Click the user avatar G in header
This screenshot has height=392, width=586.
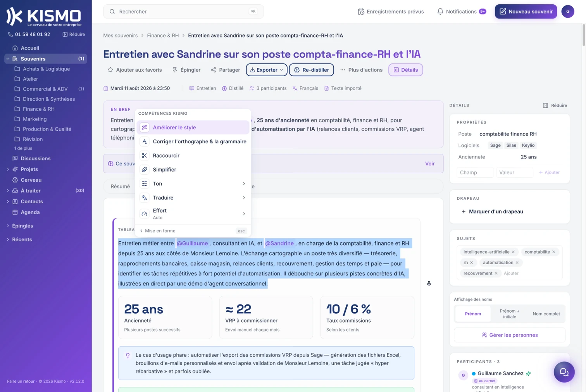pos(568,12)
